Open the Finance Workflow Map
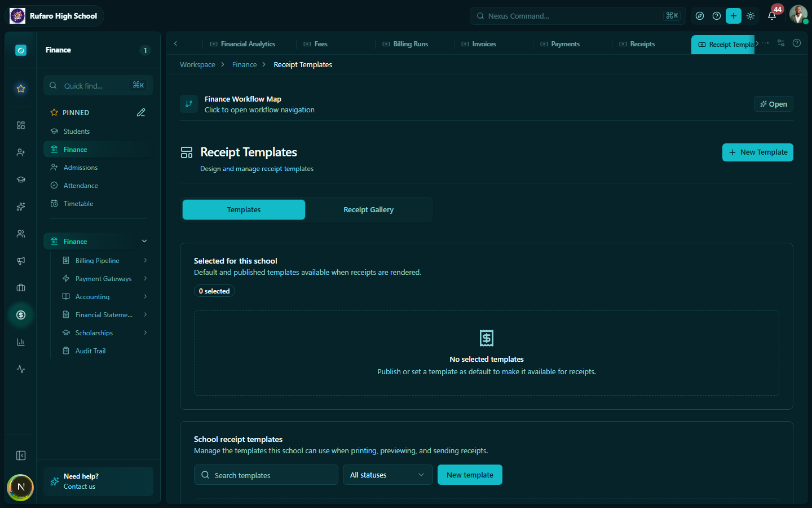The width and height of the screenshot is (812, 508). 774,104
